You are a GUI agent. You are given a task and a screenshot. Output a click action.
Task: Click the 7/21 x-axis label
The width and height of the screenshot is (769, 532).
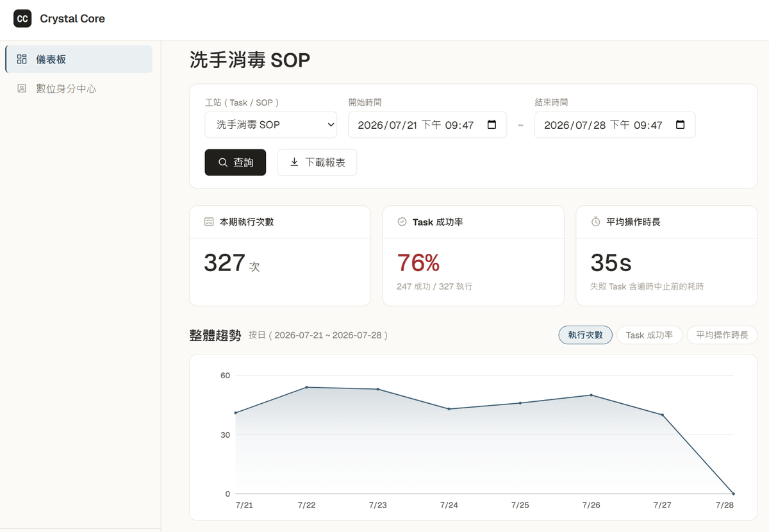(244, 505)
